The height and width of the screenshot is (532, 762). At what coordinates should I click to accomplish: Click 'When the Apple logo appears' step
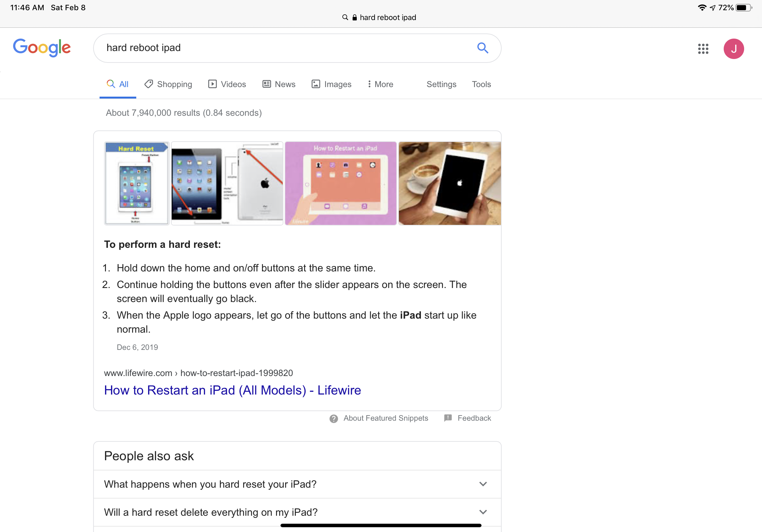coord(296,322)
